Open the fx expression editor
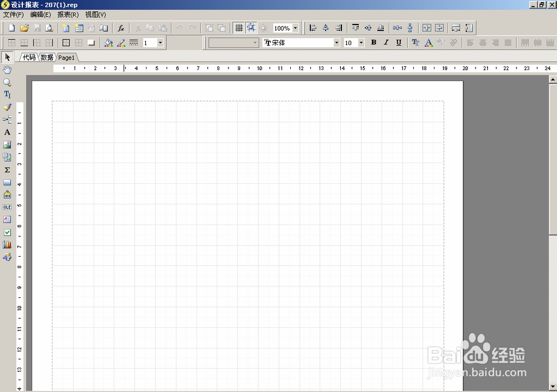 [121, 28]
